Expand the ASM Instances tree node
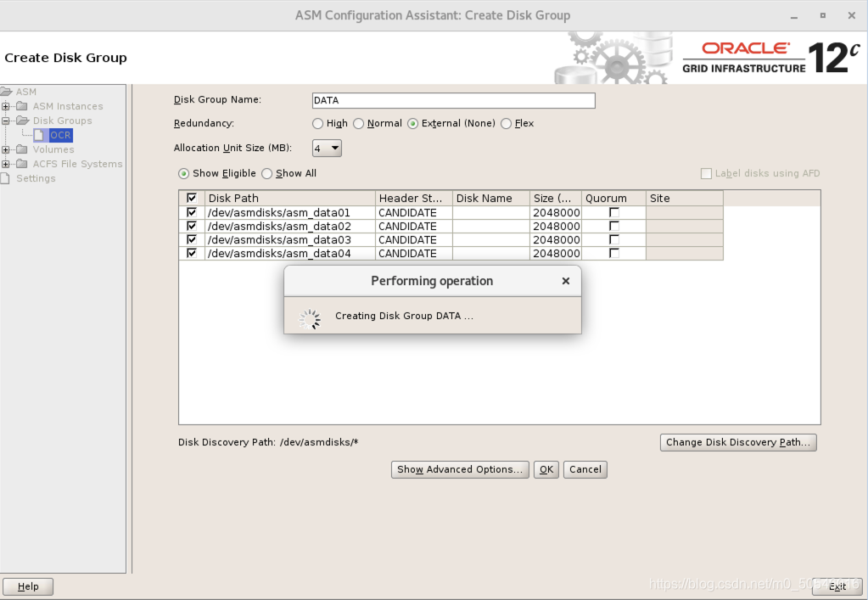868x600 pixels. pos(6,106)
